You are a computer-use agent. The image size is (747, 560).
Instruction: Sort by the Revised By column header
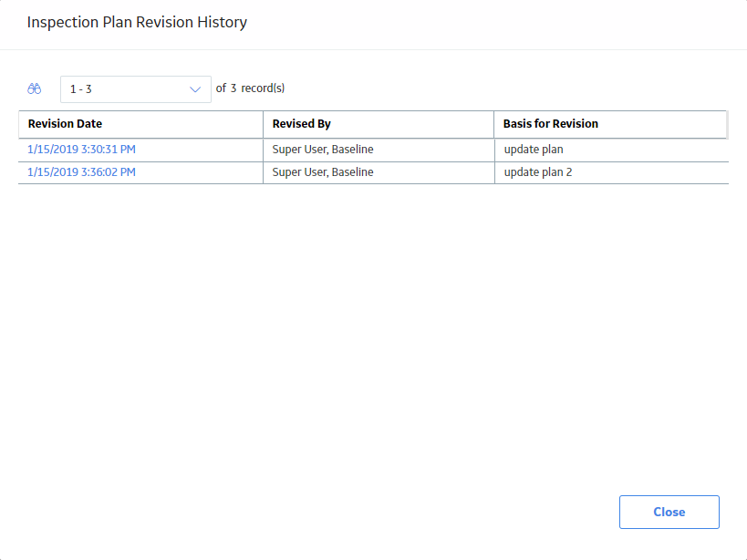tap(301, 124)
